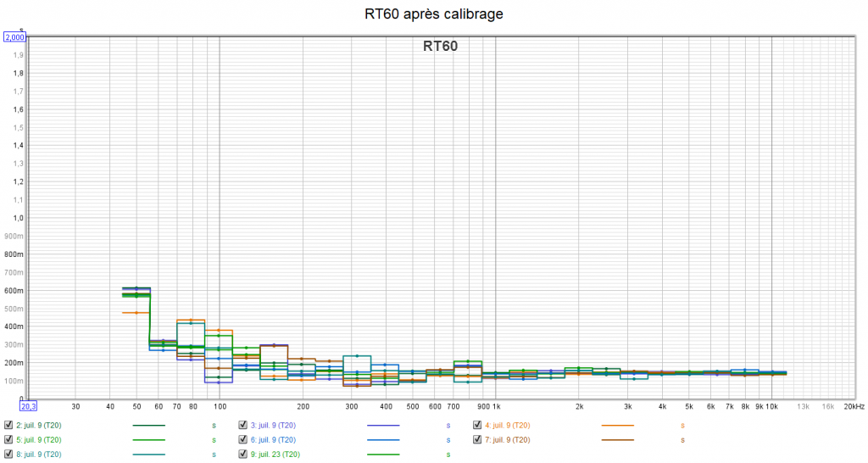Click the dark green line swatch for trace 2

[x=149, y=425]
